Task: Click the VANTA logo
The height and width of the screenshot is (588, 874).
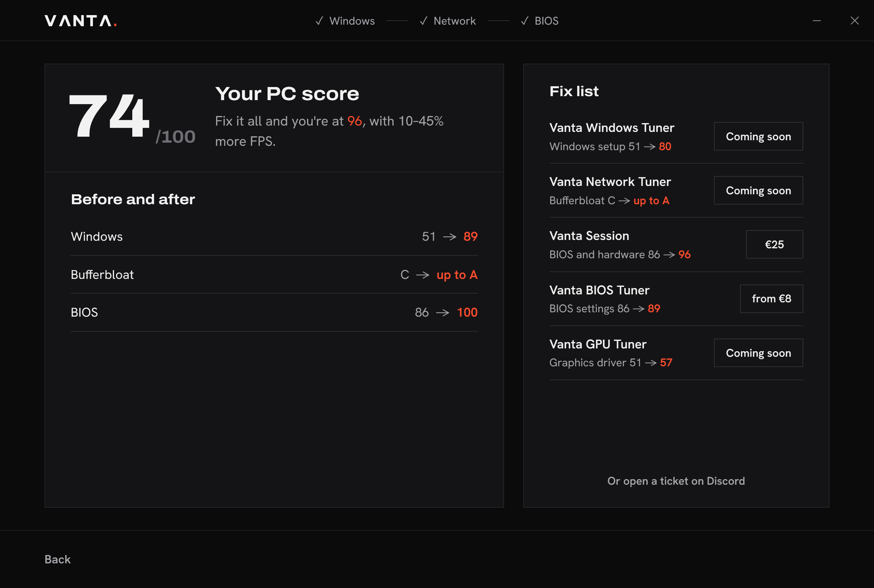Action: (81, 21)
